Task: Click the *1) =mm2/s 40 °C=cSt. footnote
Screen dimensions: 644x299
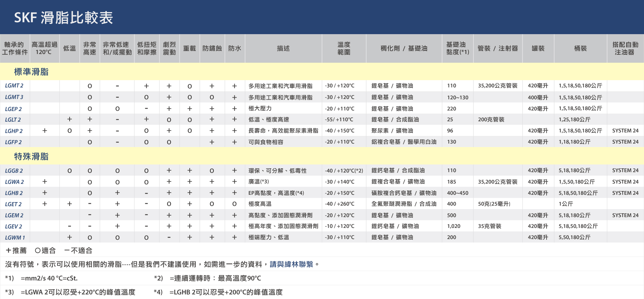Action: (41, 278)
